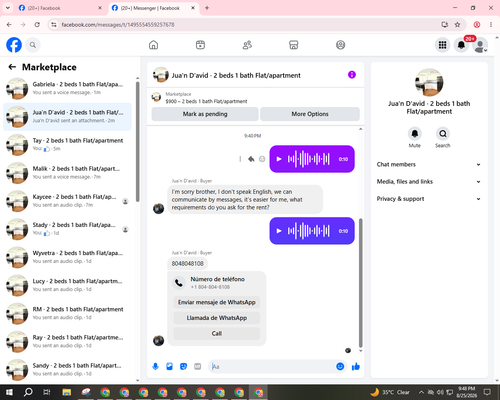Expand Privacy & support section

pos(429,199)
